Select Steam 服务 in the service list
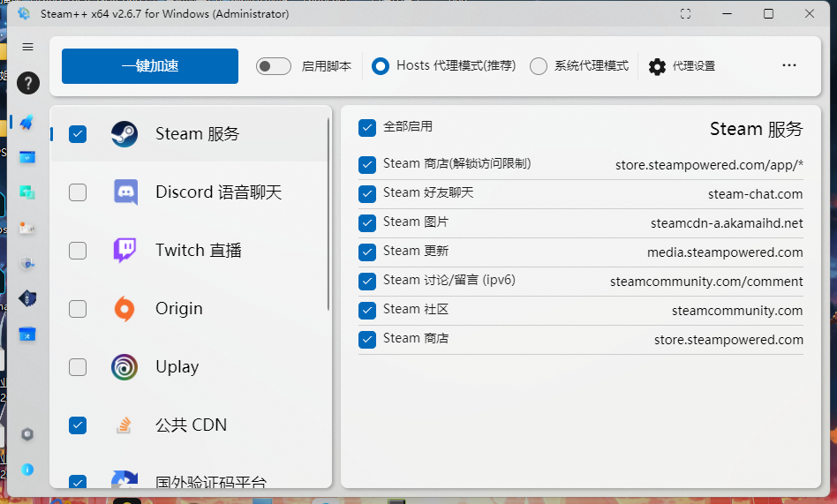The image size is (837, 504). pyautogui.click(x=197, y=134)
